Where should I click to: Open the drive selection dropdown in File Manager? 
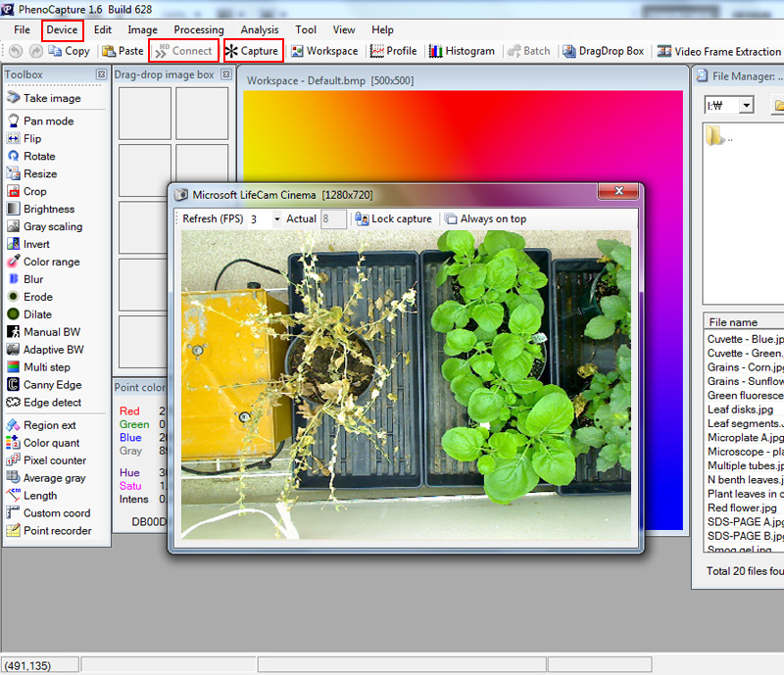(x=747, y=105)
